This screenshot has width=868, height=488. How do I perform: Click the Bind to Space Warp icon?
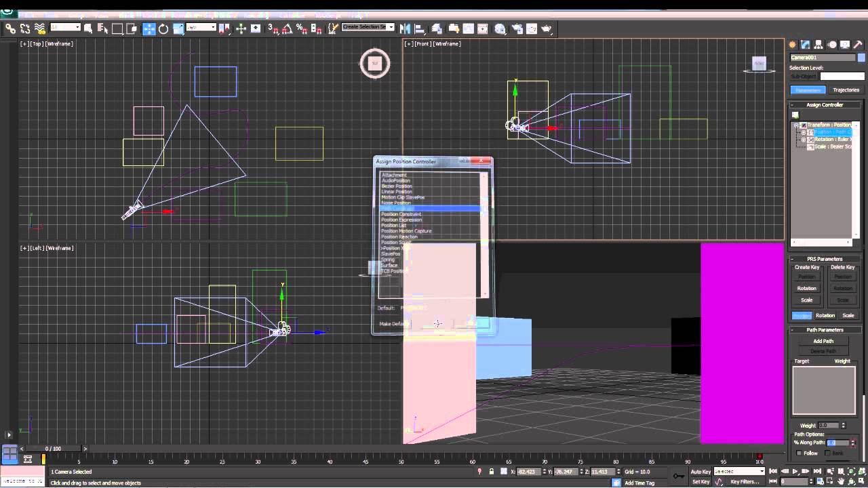point(40,28)
